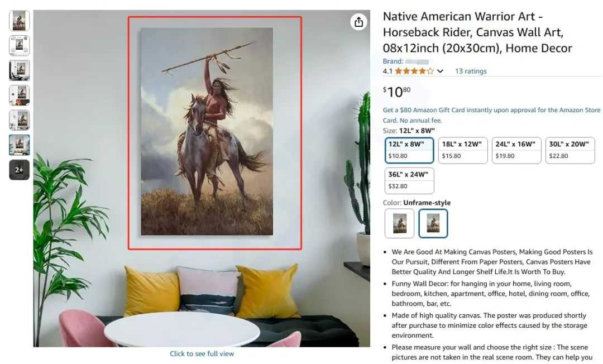Select the Unframe-style color swatch
The width and height of the screenshot is (603, 364).
433,223
